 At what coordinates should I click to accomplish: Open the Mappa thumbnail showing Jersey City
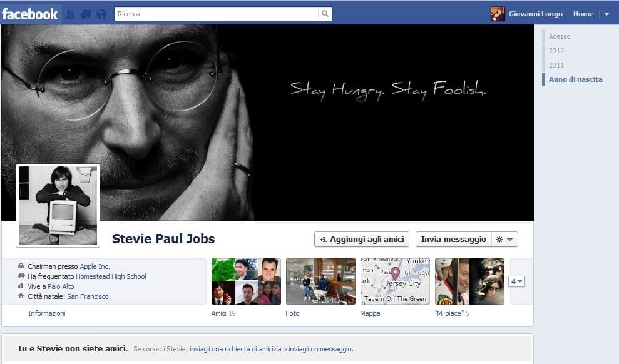395,281
